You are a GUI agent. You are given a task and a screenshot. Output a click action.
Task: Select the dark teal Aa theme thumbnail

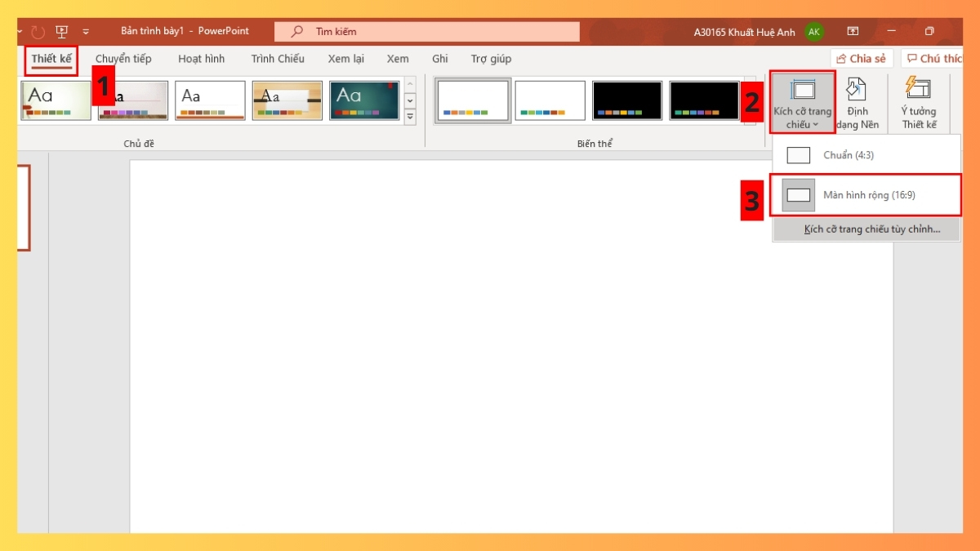[x=364, y=100]
